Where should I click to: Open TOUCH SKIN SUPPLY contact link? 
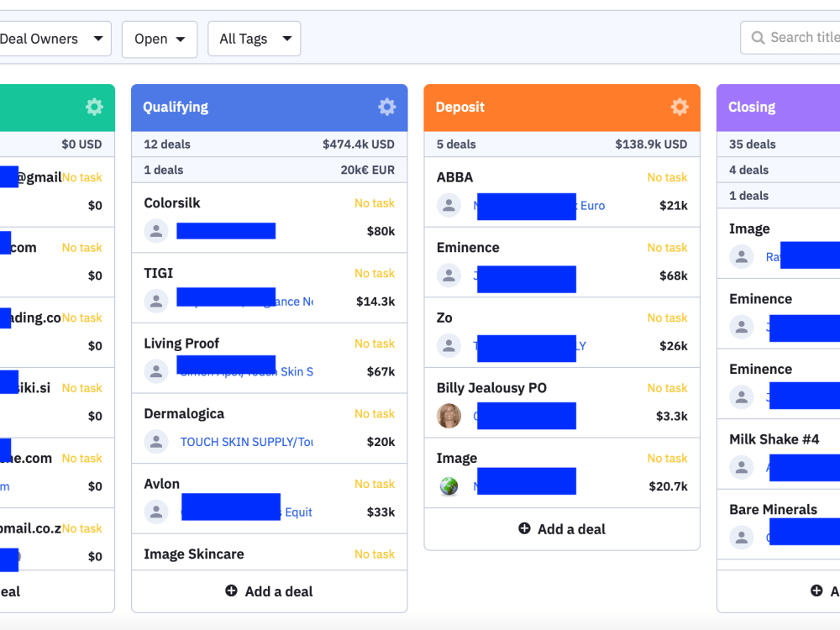click(246, 442)
